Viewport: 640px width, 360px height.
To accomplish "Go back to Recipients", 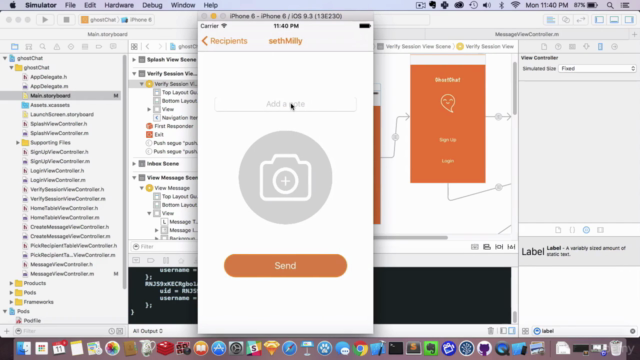I will [224, 41].
